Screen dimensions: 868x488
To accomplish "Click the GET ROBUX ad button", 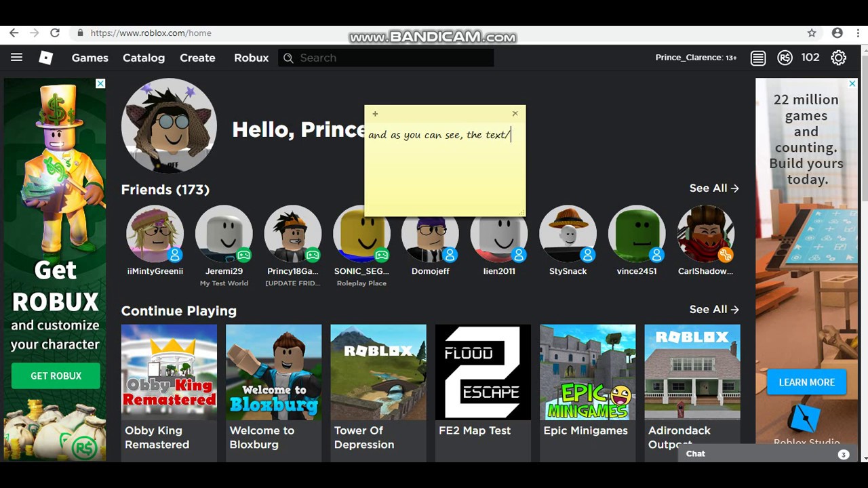I will point(56,375).
